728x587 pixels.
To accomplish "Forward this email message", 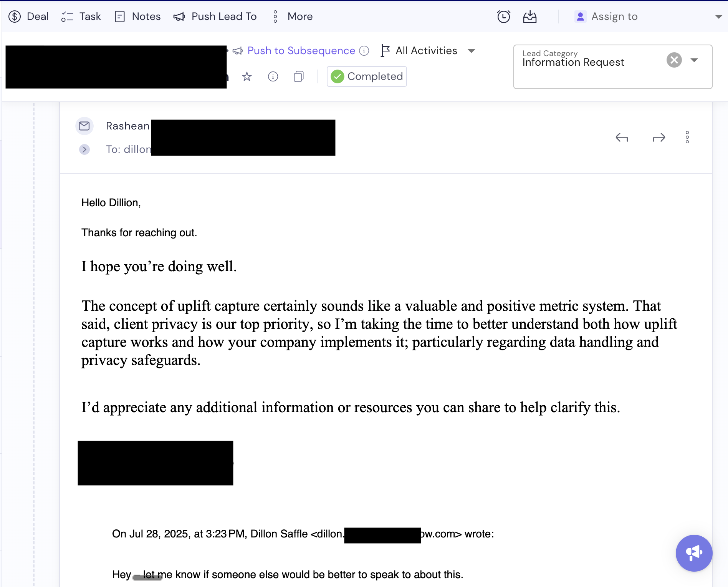I will 659,137.
